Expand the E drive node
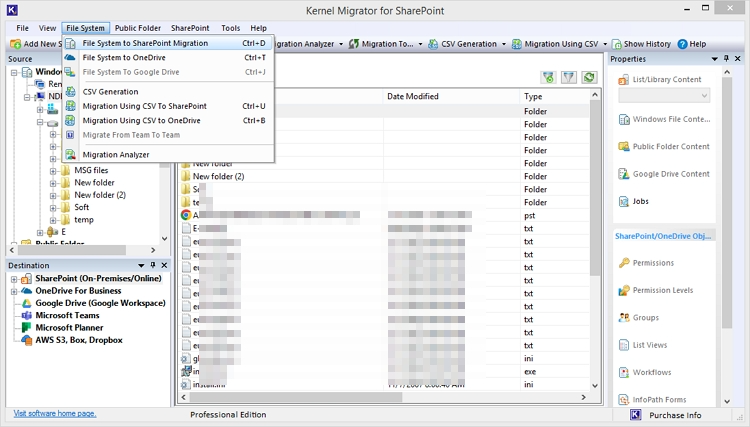The image size is (750, 427). pyautogui.click(x=40, y=232)
